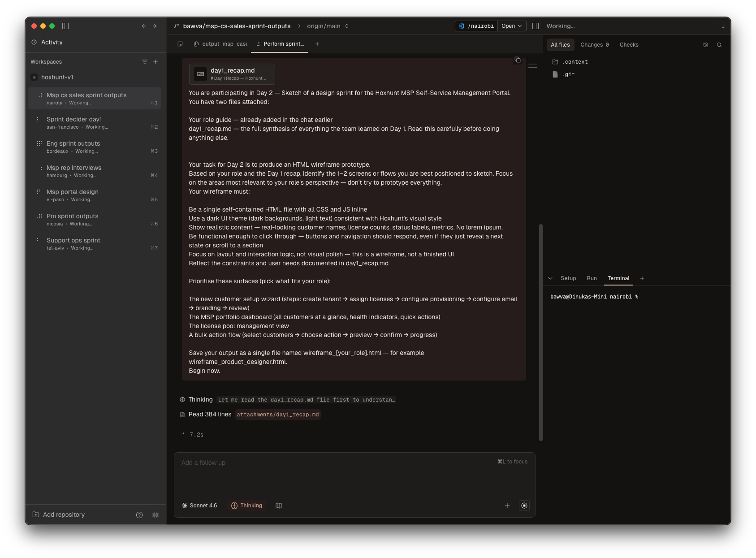
Task: Collapse the terminal panel chevron
Action: pos(550,278)
